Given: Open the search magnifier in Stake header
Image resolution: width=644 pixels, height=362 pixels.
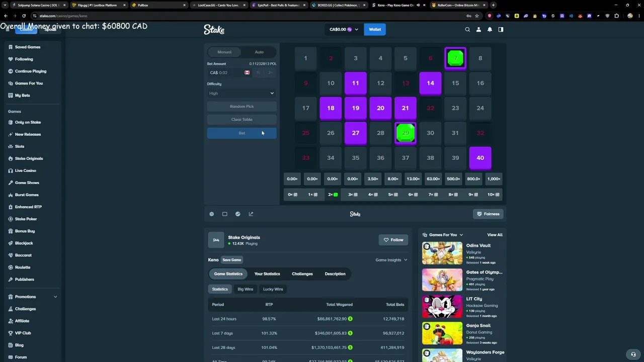Looking at the screenshot, I should [467, 30].
